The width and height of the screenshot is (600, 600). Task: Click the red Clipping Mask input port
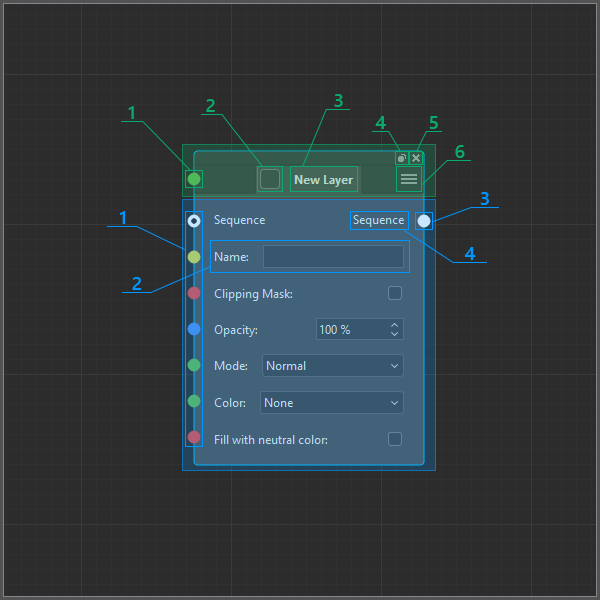[194, 293]
